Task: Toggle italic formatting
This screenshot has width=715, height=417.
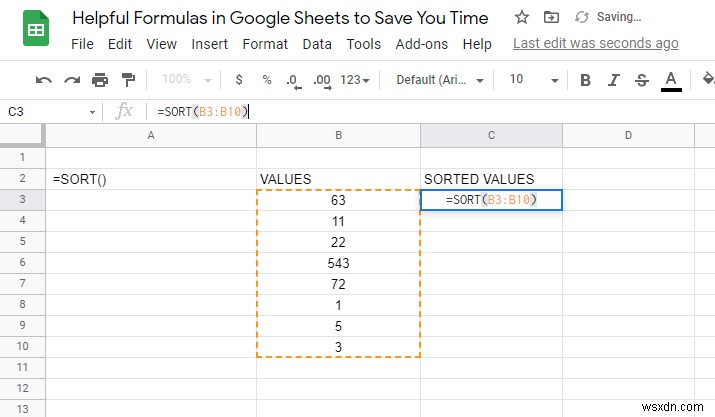Action: coord(614,80)
